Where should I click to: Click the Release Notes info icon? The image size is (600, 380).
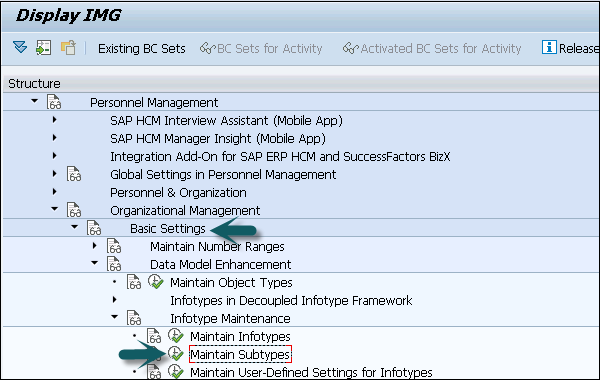[549, 47]
